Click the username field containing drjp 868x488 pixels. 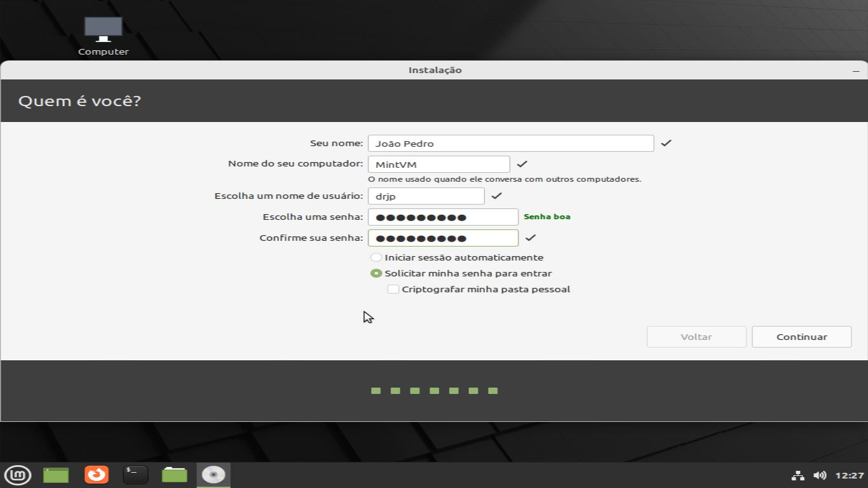426,196
